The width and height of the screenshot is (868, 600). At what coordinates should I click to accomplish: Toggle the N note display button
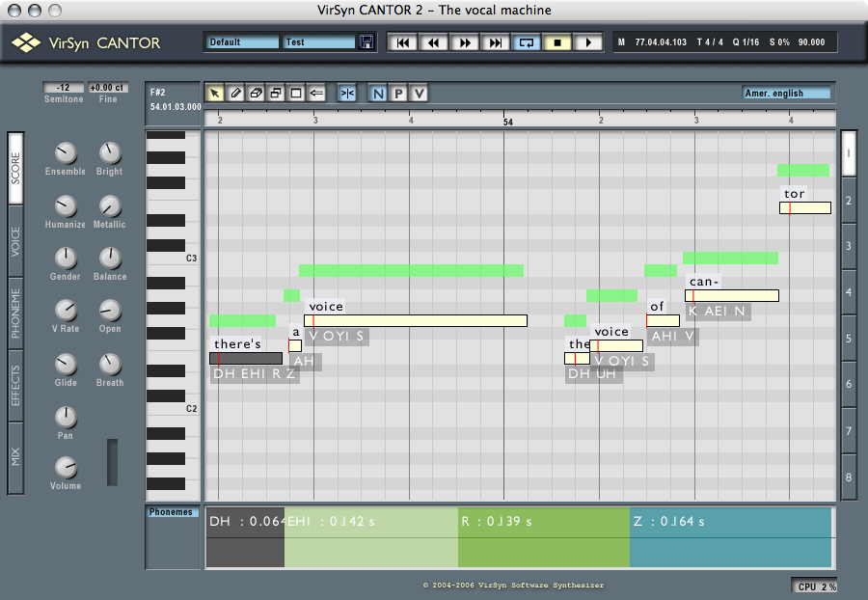378,94
